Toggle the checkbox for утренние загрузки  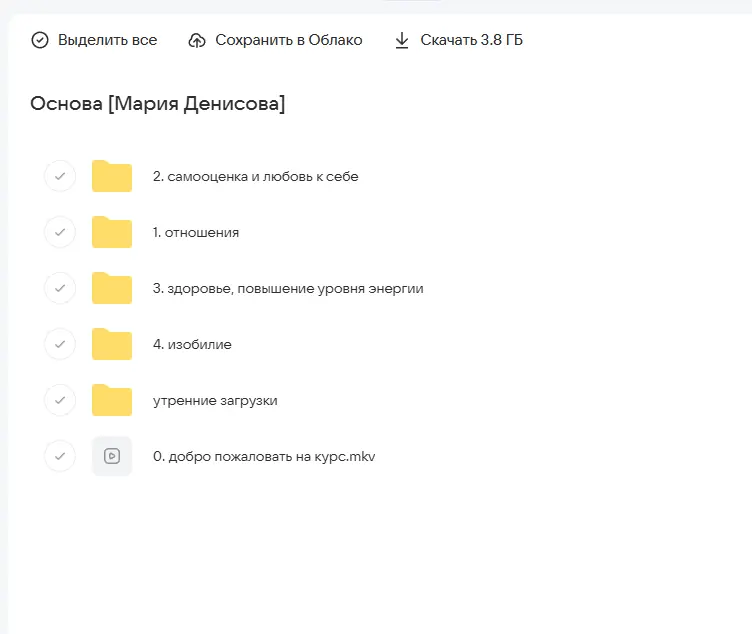click(x=60, y=400)
